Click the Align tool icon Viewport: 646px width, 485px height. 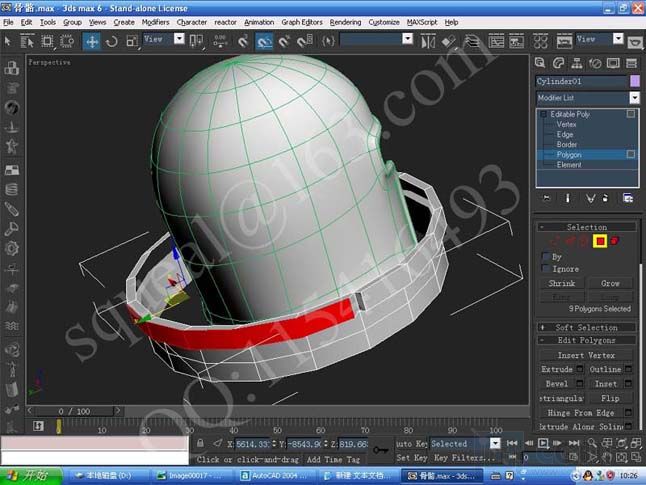[449, 42]
